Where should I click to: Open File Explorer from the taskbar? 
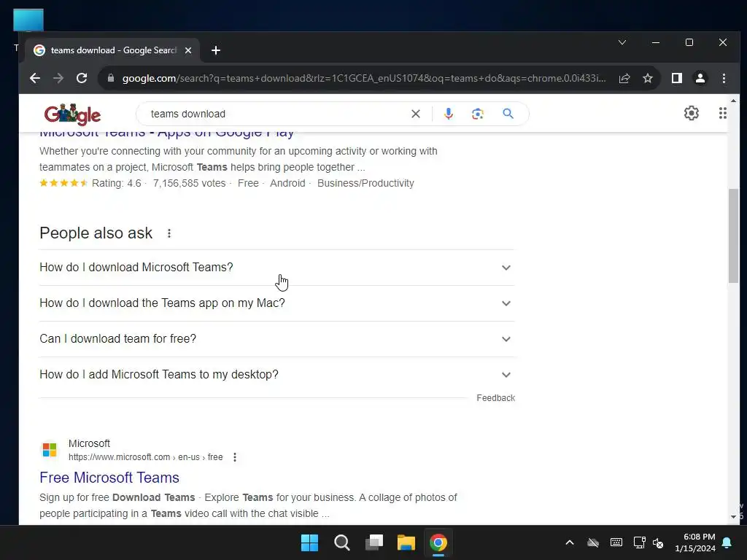406,542
